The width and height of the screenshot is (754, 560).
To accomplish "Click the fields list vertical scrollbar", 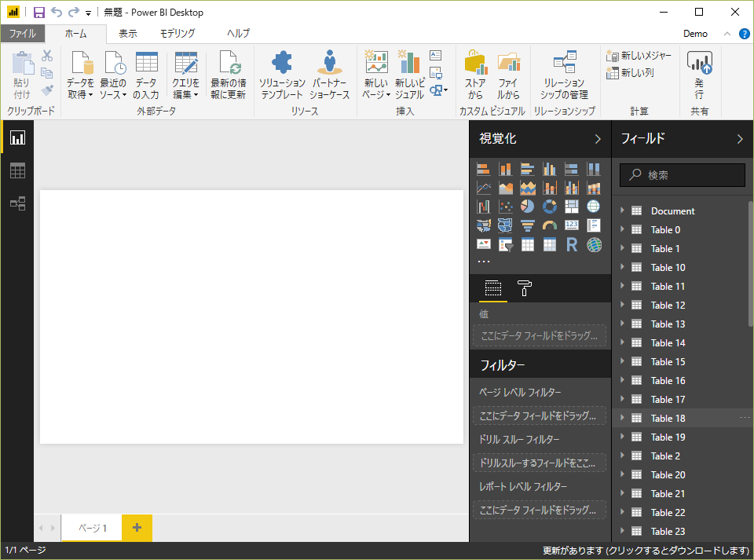I will tap(750, 263).
